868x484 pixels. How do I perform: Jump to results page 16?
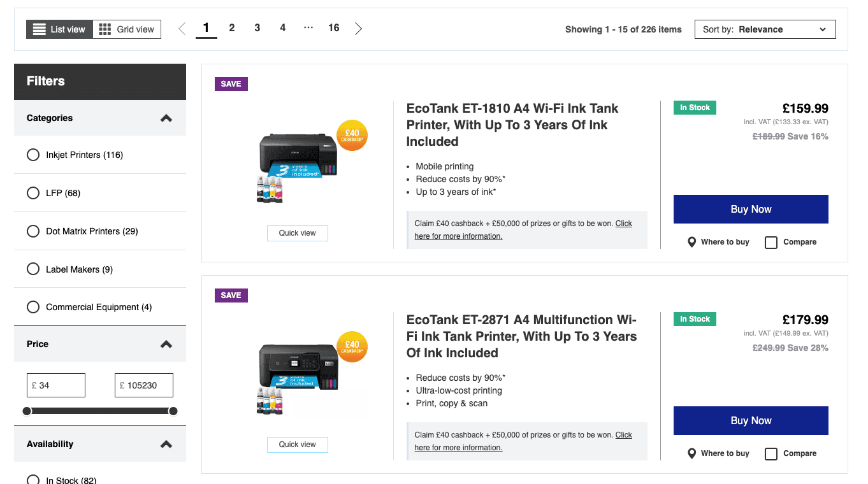pos(334,28)
